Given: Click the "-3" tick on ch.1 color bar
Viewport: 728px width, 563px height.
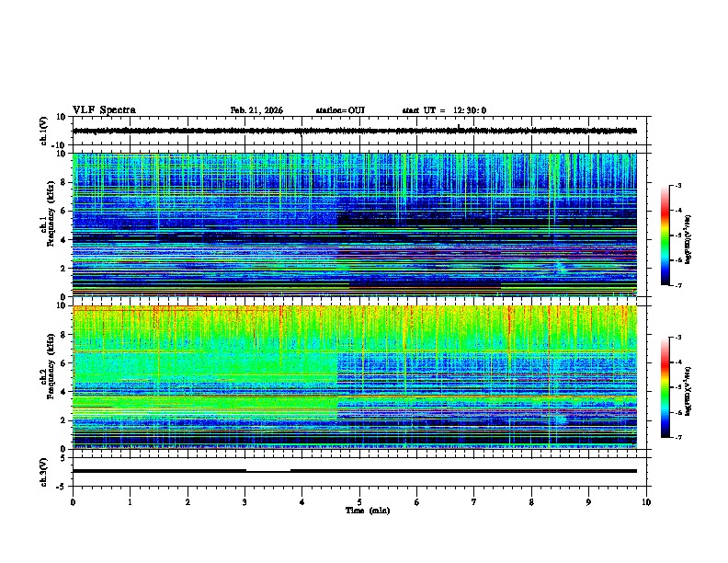Looking at the screenshot, I should pos(677,186).
